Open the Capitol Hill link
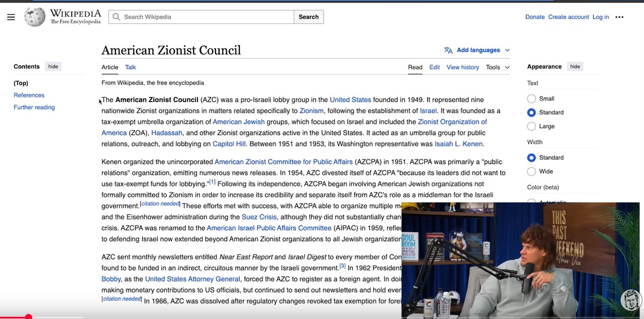 tap(229, 144)
